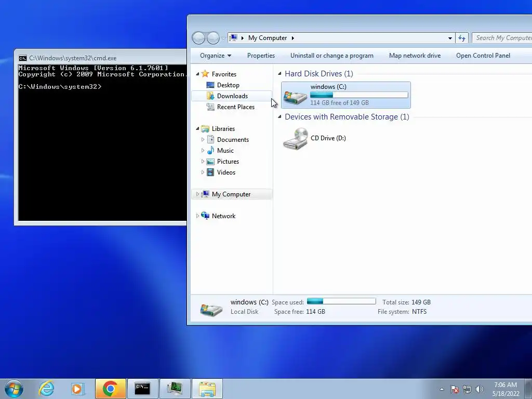Collapse the Libraries group
Screen dimensions: 532x399
(x=197, y=129)
